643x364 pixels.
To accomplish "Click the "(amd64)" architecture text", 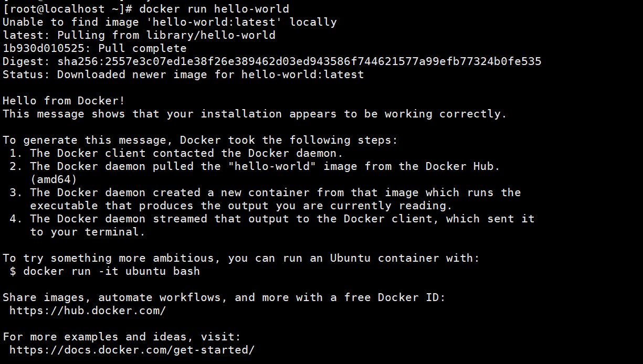I will pos(54,179).
